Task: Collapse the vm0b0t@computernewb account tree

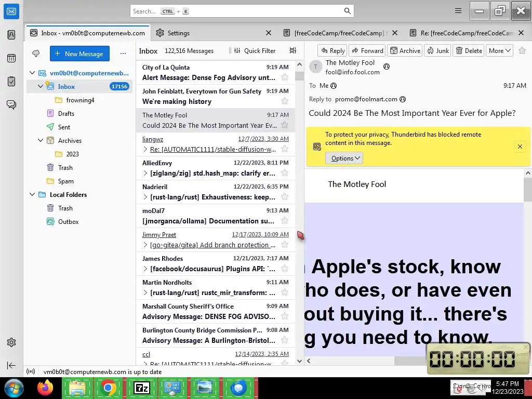Action: pyautogui.click(x=32, y=73)
